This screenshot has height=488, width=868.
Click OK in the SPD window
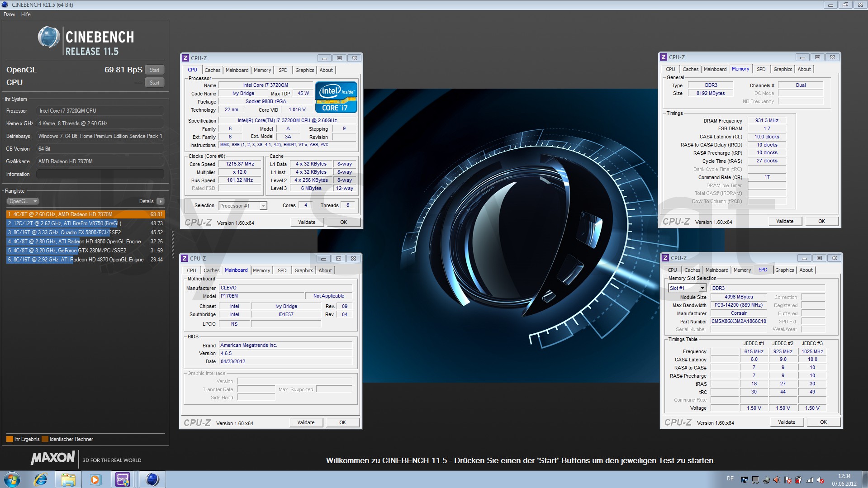click(x=823, y=422)
